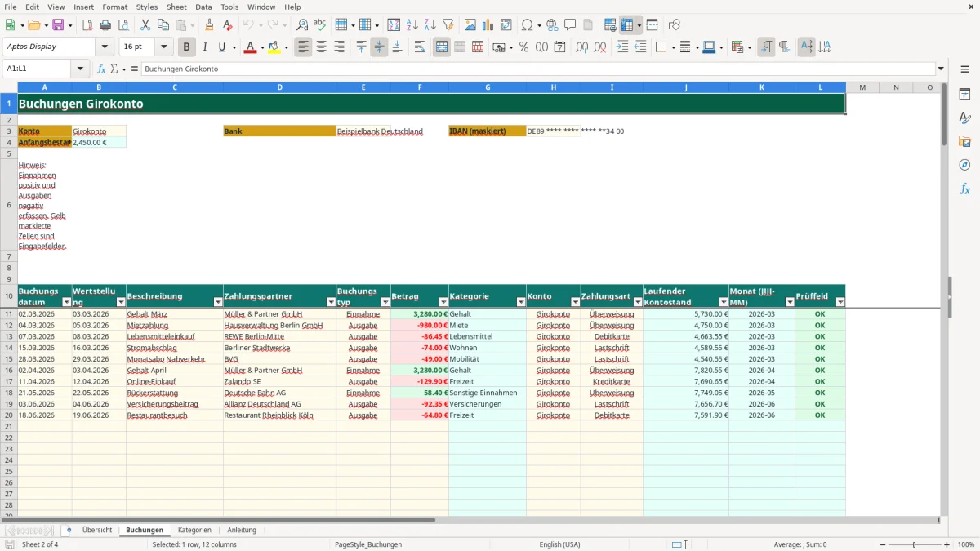Open the font size dropdown
The image size is (980, 551).
point(164,47)
